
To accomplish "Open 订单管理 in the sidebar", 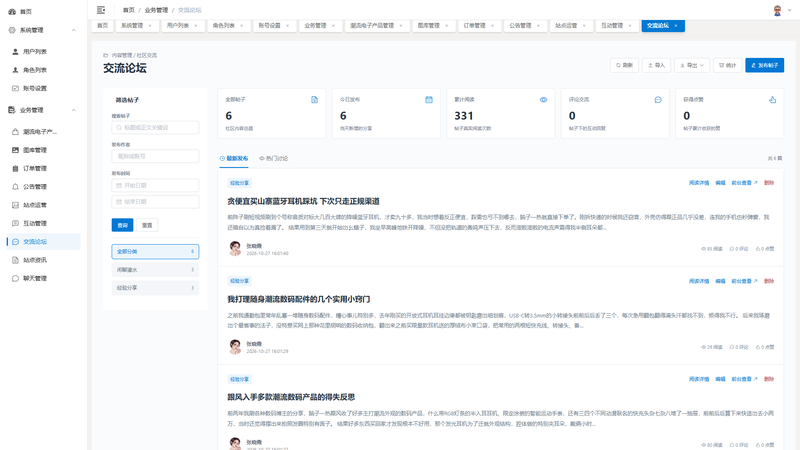I will point(35,168).
